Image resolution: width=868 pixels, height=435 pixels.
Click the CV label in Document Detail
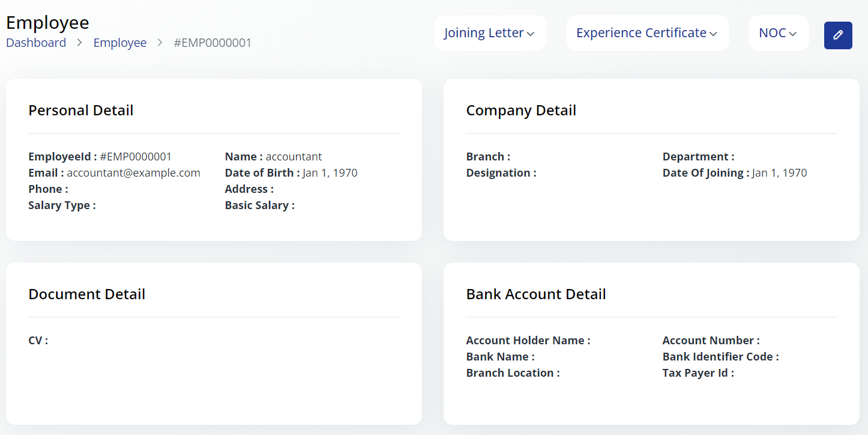coord(38,341)
